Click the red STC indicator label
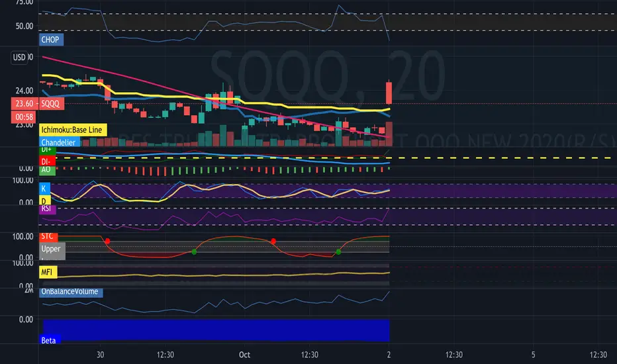The height and width of the screenshot is (364, 617). point(48,236)
